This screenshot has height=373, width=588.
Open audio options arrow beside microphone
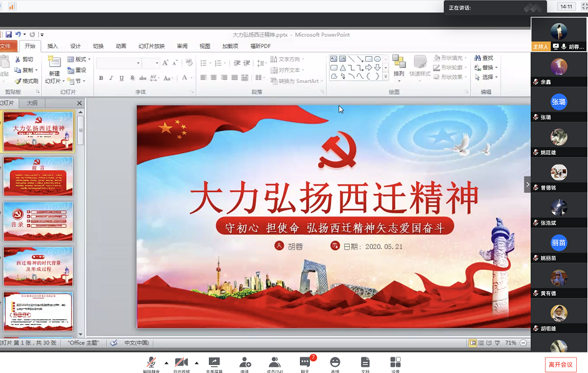pyautogui.click(x=166, y=363)
